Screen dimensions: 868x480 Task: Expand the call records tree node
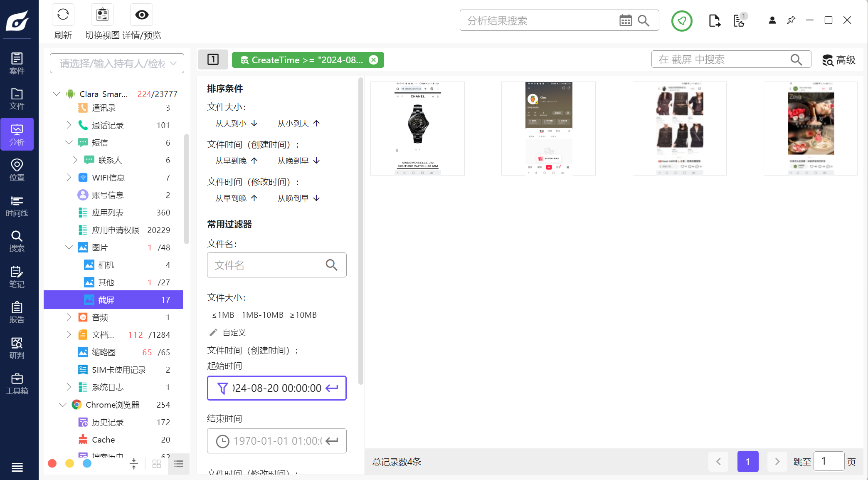coord(69,125)
